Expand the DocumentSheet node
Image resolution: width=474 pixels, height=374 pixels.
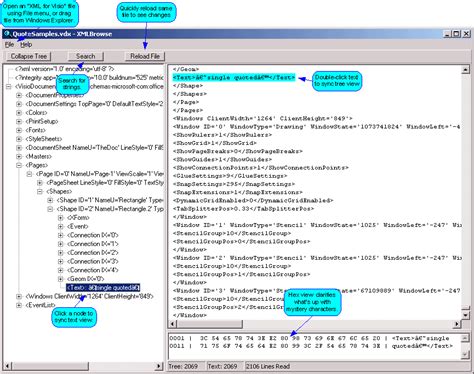pos(19,148)
